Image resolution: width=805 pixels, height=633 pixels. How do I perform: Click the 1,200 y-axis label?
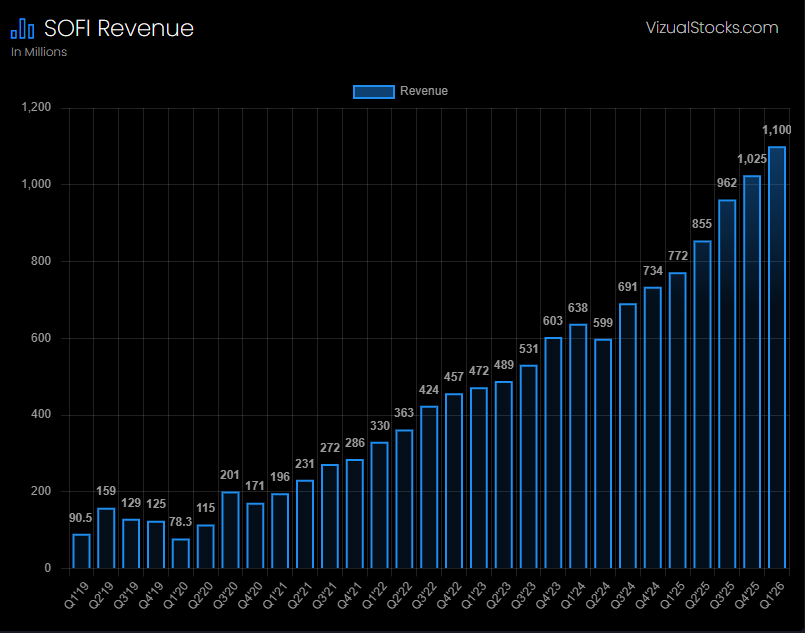click(36, 107)
